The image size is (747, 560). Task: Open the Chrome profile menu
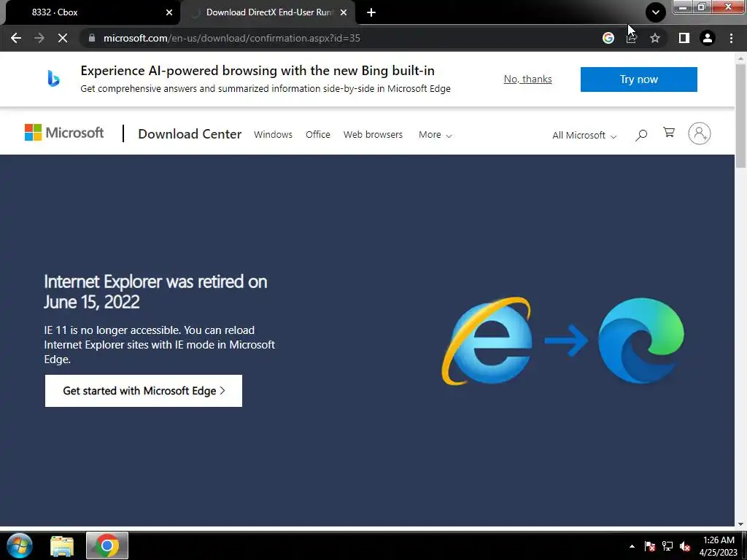pyautogui.click(x=708, y=38)
